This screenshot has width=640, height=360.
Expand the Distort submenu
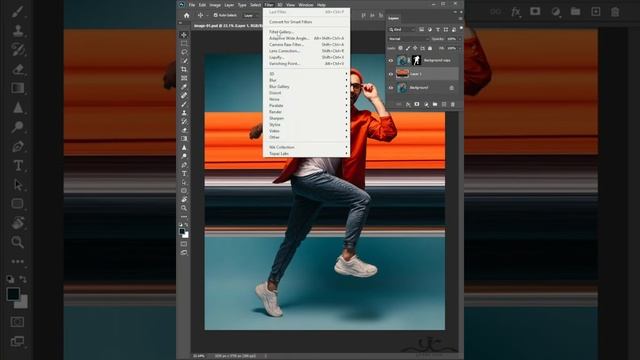[x=307, y=93]
